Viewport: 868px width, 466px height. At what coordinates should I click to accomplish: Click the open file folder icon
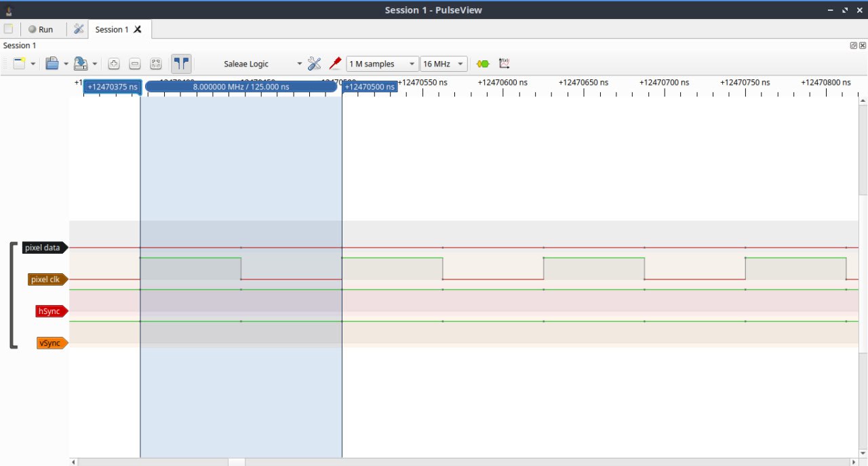52,64
